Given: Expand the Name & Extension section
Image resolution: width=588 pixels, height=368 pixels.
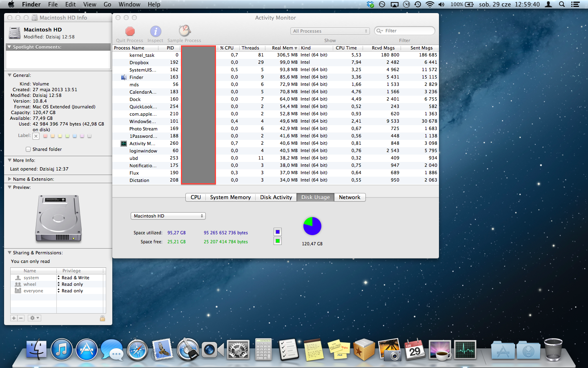Looking at the screenshot, I should click(x=9, y=179).
